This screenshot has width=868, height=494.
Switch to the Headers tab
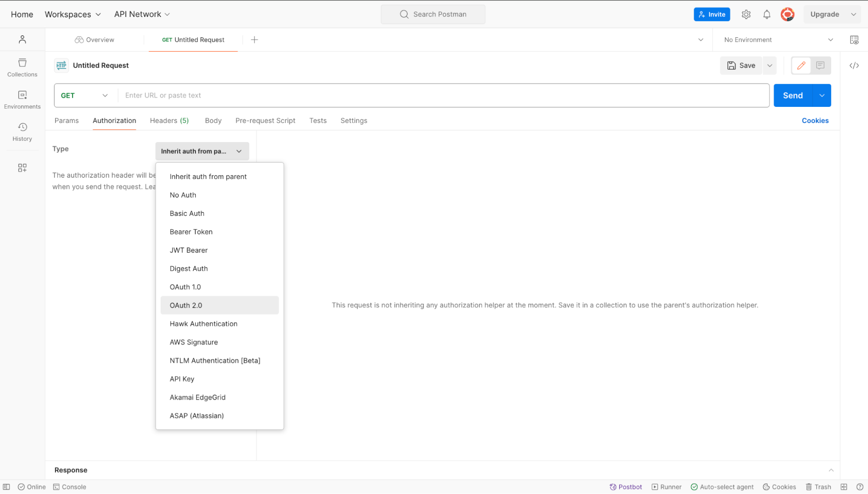169,121
